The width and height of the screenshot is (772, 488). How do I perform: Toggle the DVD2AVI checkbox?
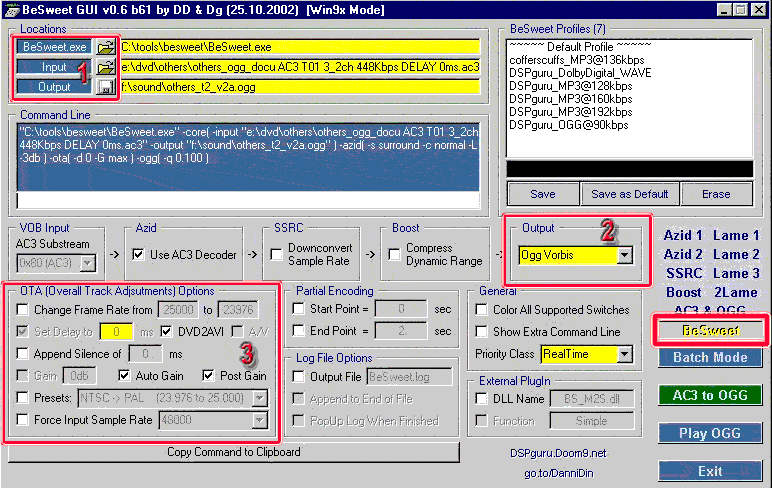pos(166,331)
